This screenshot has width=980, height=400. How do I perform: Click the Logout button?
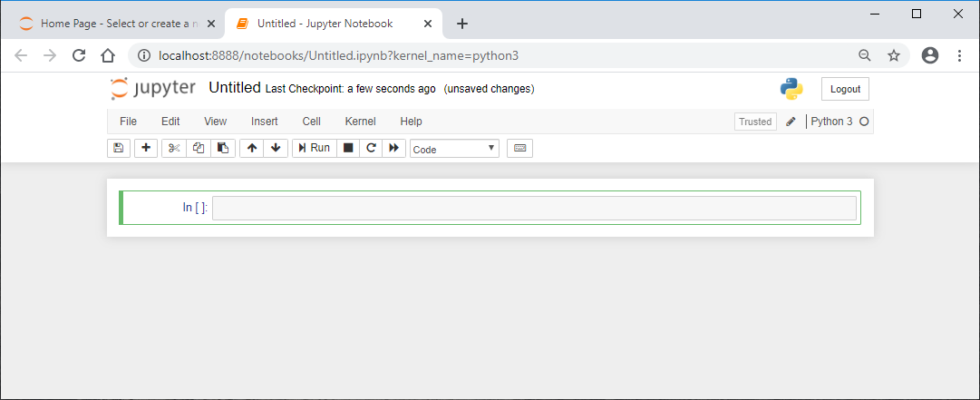click(845, 89)
